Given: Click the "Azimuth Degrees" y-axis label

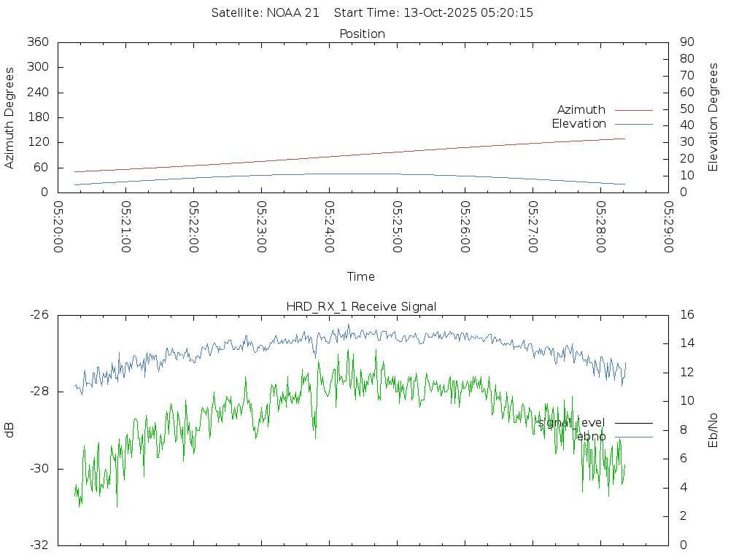Looking at the screenshot, I should tap(10, 118).
